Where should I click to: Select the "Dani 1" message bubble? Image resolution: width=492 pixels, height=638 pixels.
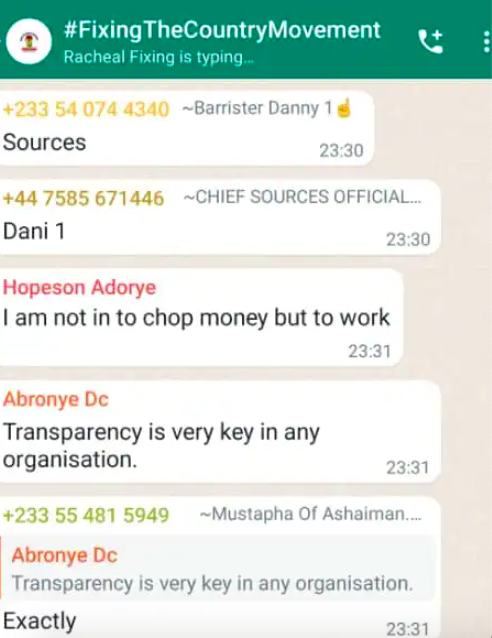pos(220,217)
